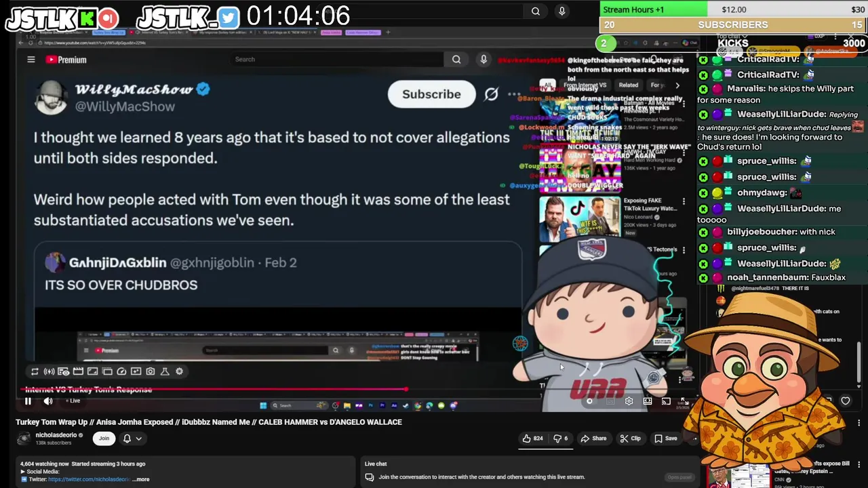Click the chat panel vertical scrollbar
Screen dimensions: 868x488
coord(859,363)
